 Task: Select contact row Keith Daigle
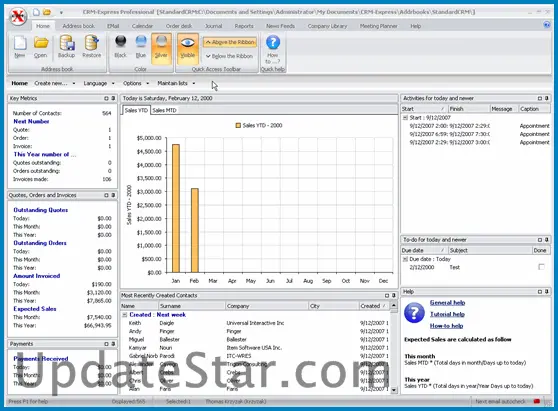(x=255, y=323)
